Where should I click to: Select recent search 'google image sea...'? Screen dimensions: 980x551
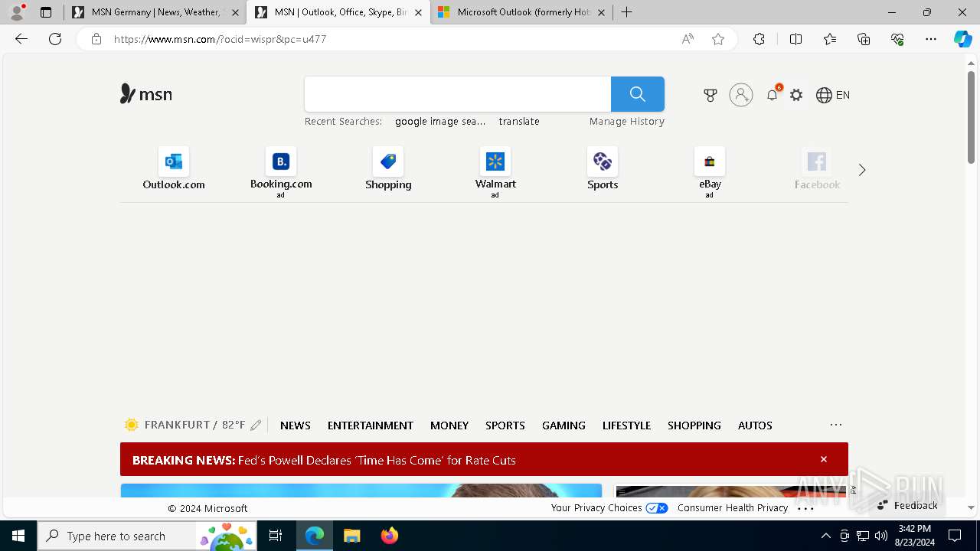[x=440, y=121]
